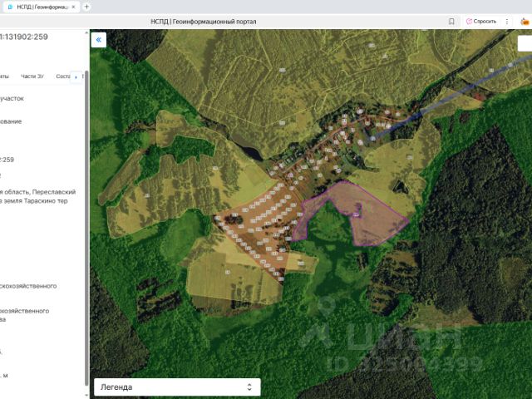
Task: Click the cadastral number 131902:259 heading
Action: (x=24, y=37)
